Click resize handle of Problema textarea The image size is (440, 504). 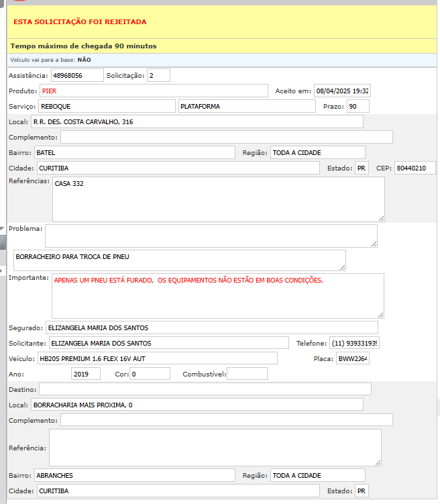[374, 244]
